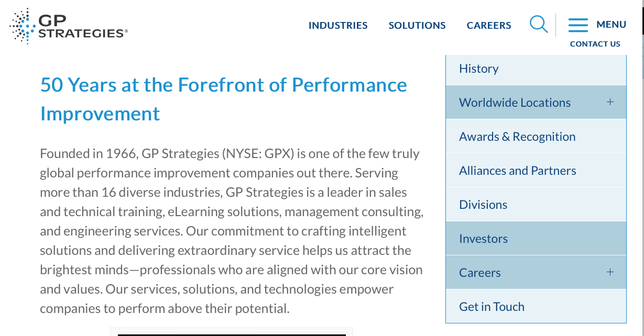The image size is (644, 336).
Task: Click the MENU text label
Action: pyautogui.click(x=611, y=25)
